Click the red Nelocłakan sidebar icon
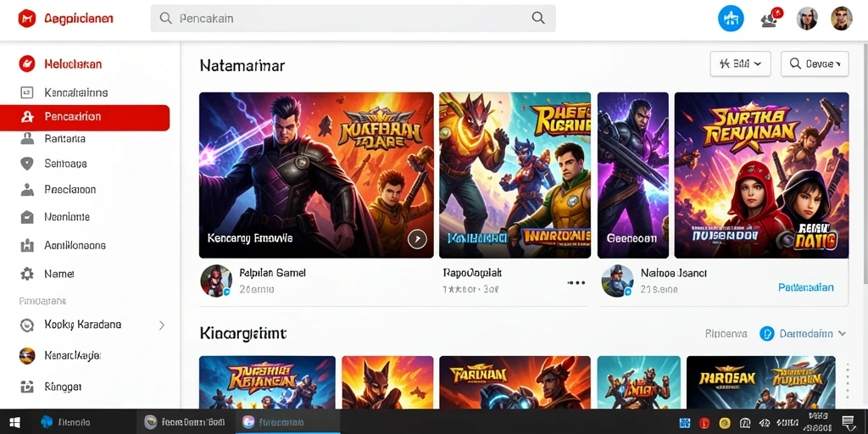Image resolution: width=868 pixels, height=434 pixels. [x=26, y=64]
